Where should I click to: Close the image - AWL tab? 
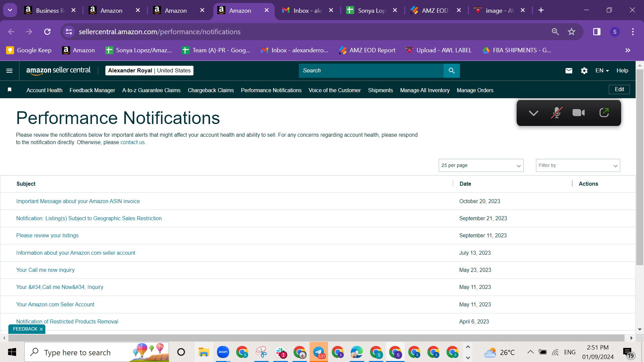click(523, 10)
